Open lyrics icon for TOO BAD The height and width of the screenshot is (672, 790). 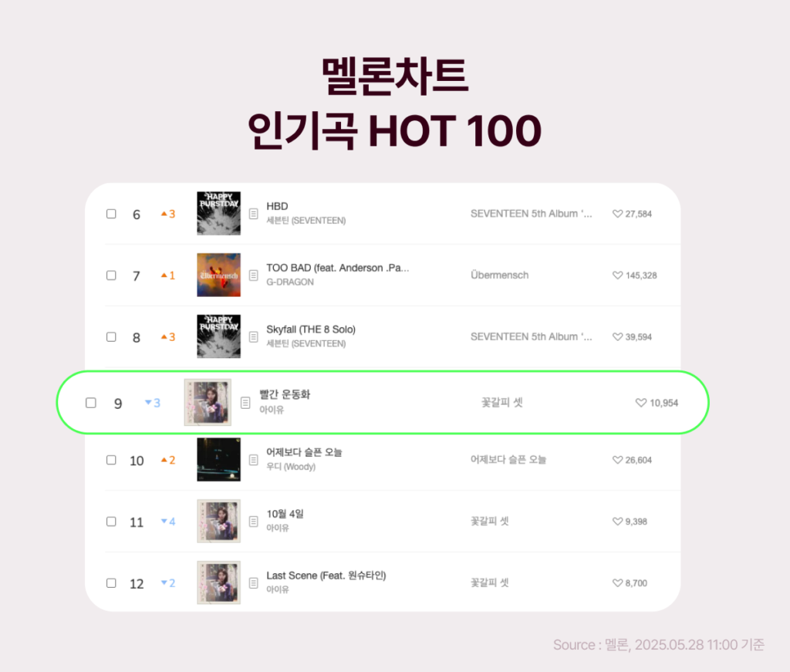pos(253,275)
